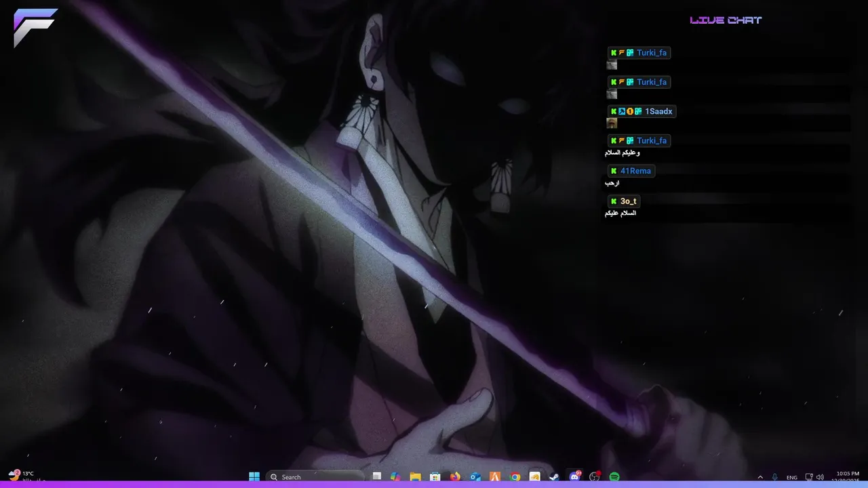Click Turki_fa above the وعليكم السلام message
This screenshot has width=868, height=488.
coord(652,140)
